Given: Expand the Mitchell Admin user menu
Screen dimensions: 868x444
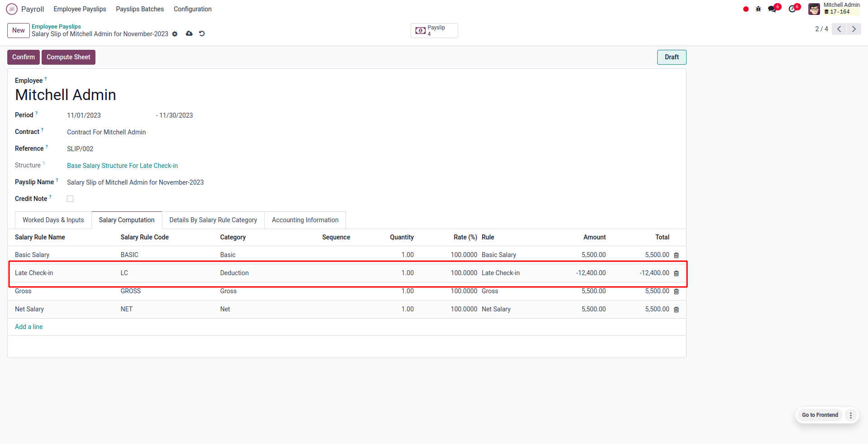Looking at the screenshot, I should pyautogui.click(x=834, y=9).
